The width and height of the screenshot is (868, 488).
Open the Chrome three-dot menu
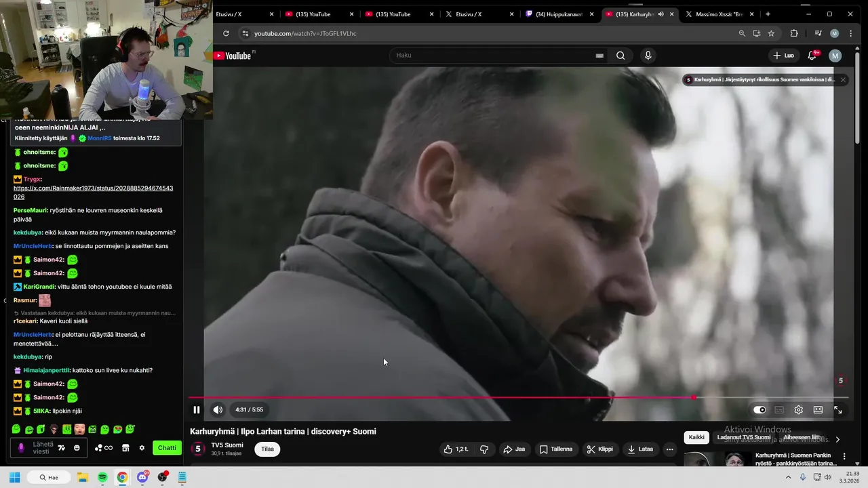point(851,33)
